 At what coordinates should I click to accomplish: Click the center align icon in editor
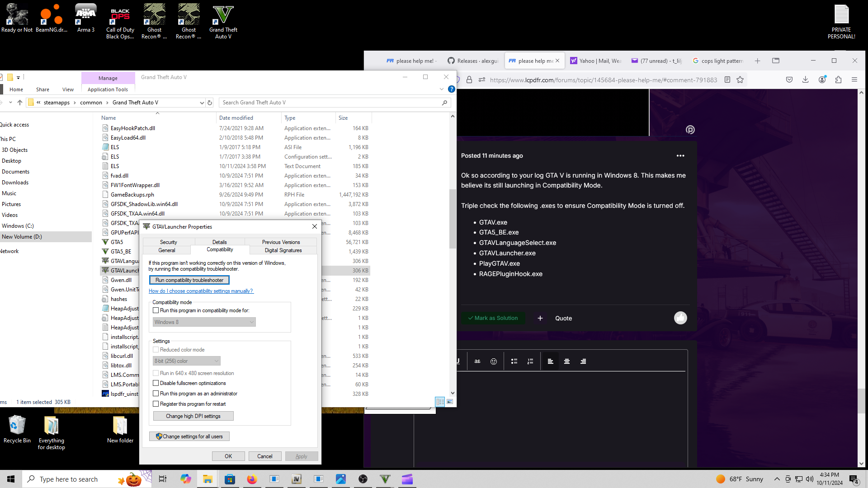point(567,361)
